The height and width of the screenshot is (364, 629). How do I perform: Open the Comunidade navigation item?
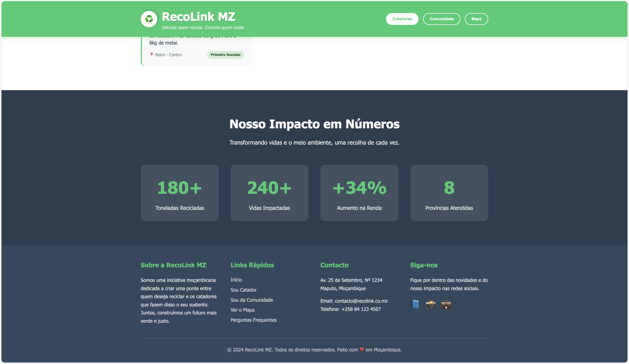point(442,19)
